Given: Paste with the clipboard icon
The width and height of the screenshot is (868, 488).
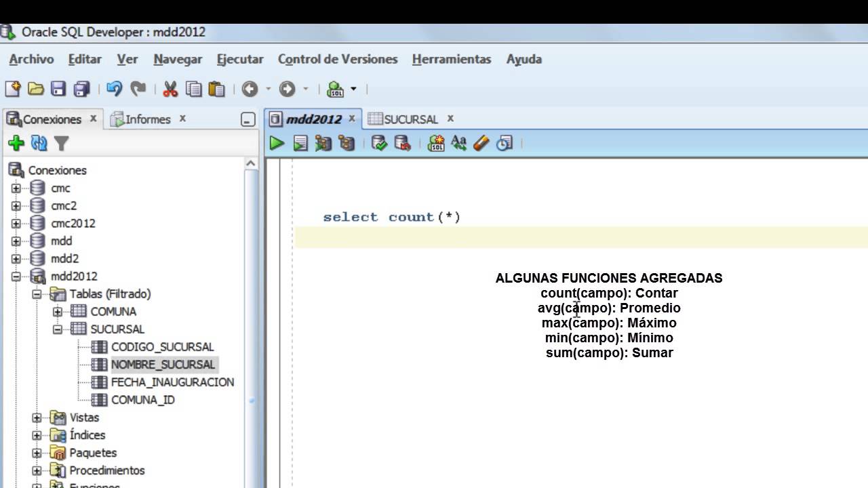Looking at the screenshot, I should 216,89.
